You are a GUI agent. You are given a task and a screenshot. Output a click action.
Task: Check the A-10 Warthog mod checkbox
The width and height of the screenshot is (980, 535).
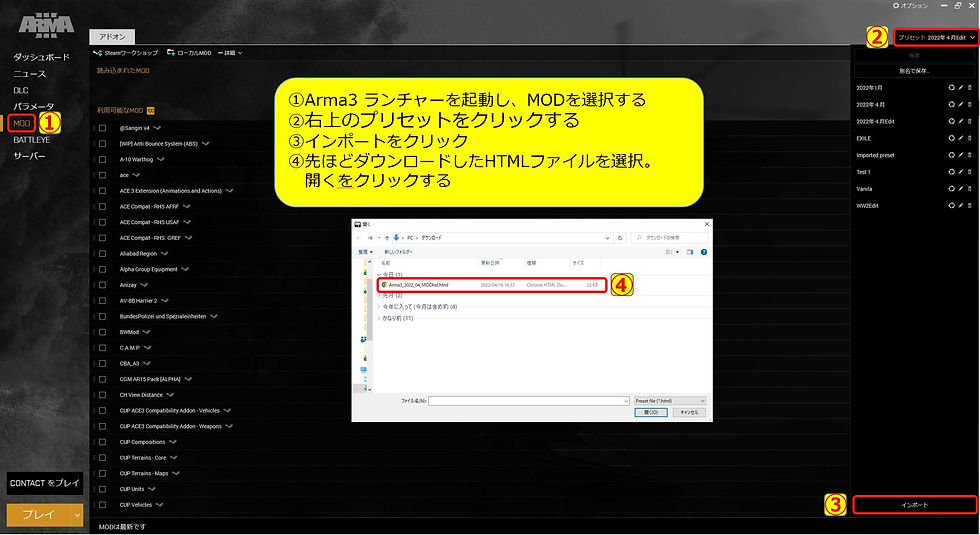click(x=102, y=159)
